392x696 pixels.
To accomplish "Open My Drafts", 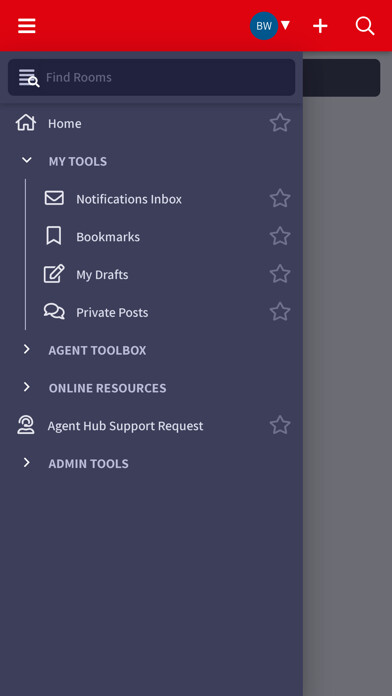I will click(102, 275).
